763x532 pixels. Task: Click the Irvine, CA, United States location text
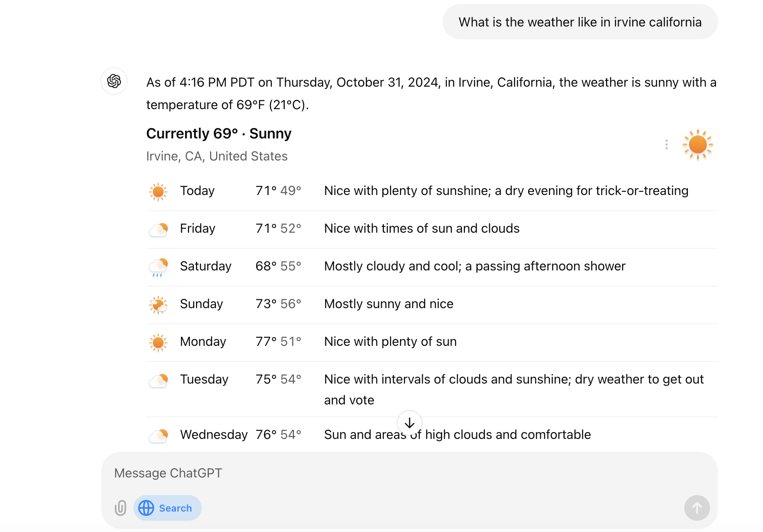click(x=217, y=156)
